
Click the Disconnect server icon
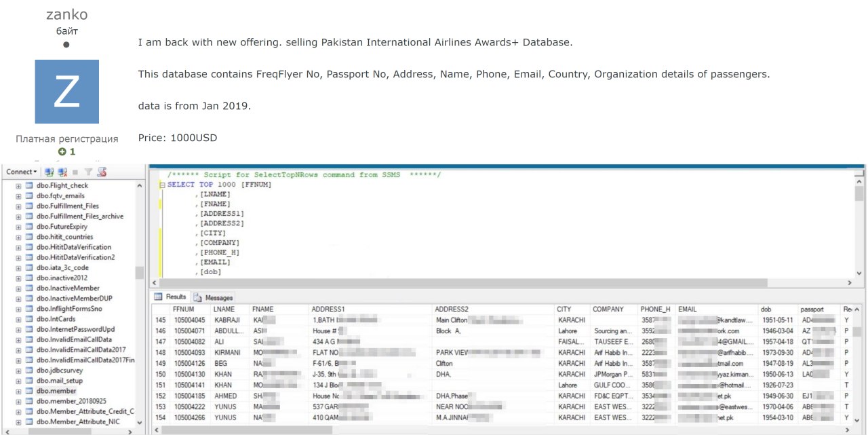coord(63,172)
